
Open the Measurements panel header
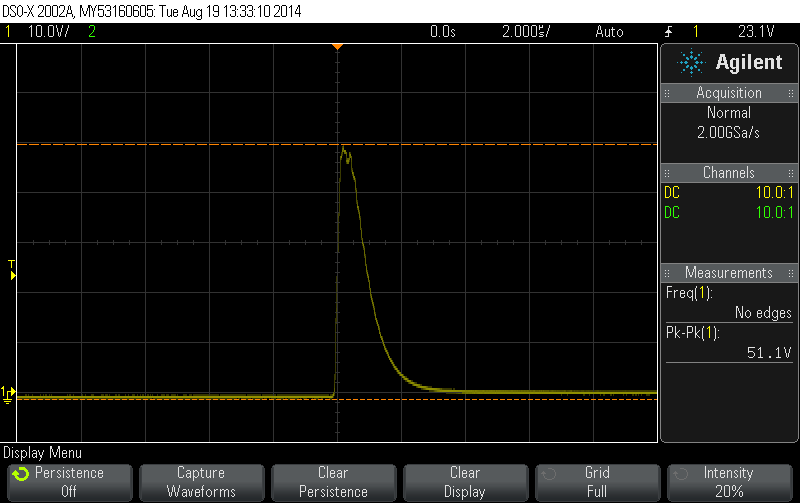tap(729, 273)
